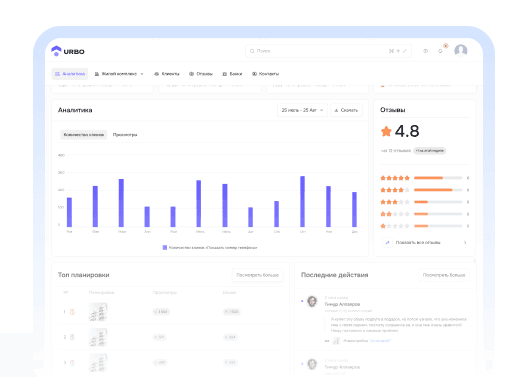Click the clicks badge in row 1
This screenshot has height=380, width=529.
[x=231, y=311]
